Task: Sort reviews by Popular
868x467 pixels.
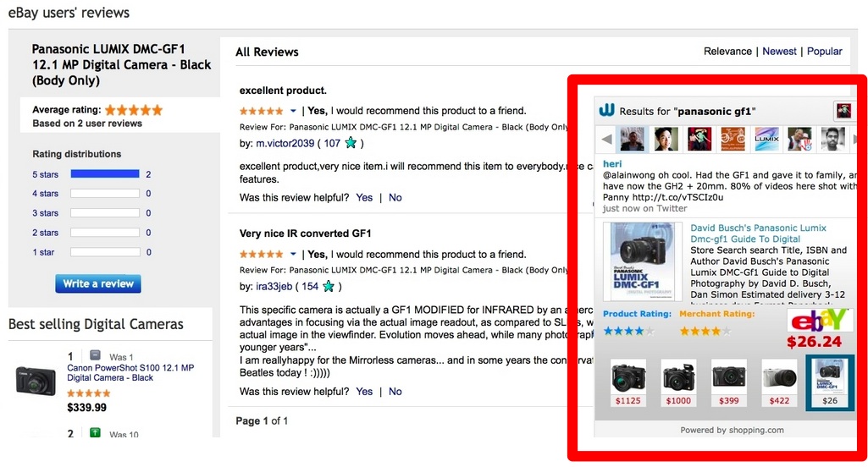Action: click(824, 52)
